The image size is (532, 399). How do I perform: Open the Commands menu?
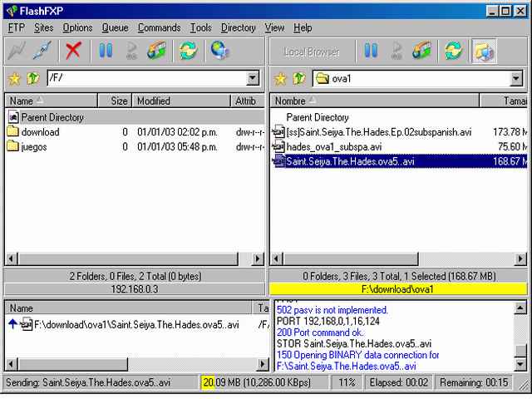tap(159, 27)
